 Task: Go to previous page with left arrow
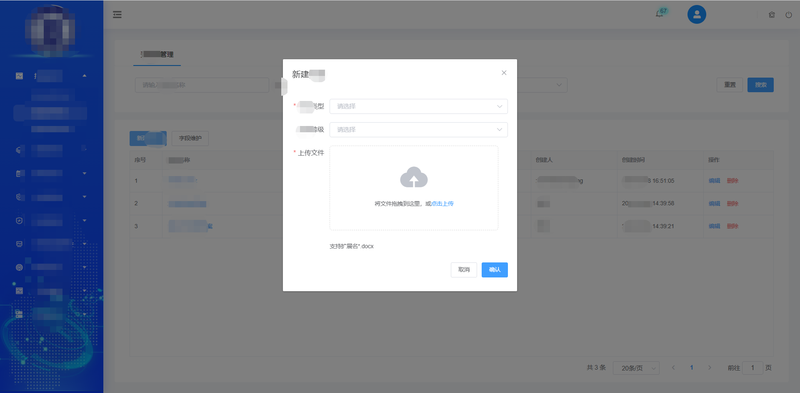click(673, 367)
